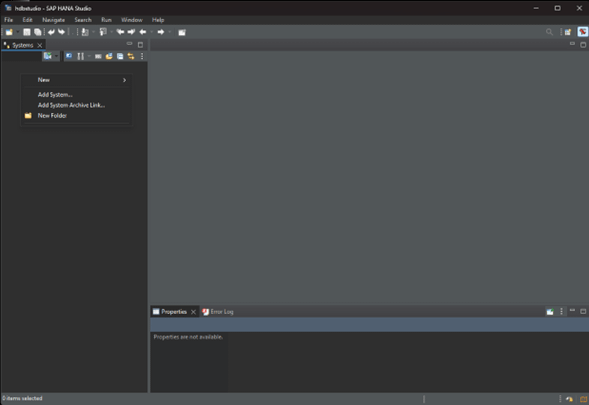Expand the New submenu in context menu
The width and height of the screenshot is (589, 405).
[76, 80]
